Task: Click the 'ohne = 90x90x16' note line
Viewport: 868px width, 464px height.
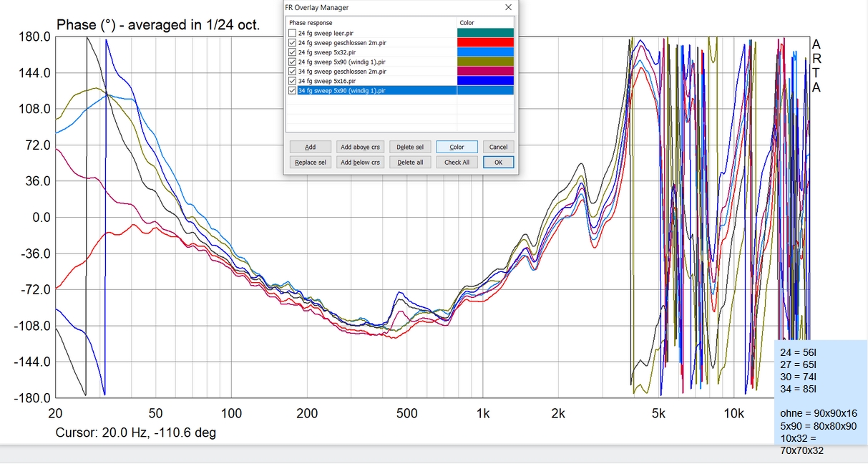Action: 819,413
